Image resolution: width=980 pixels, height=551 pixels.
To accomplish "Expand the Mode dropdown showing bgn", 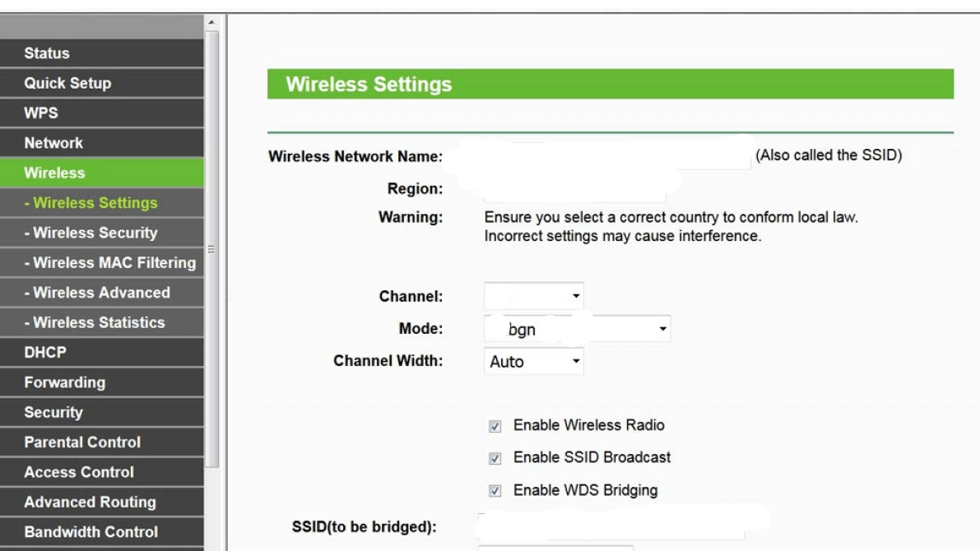I will click(577, 329).
